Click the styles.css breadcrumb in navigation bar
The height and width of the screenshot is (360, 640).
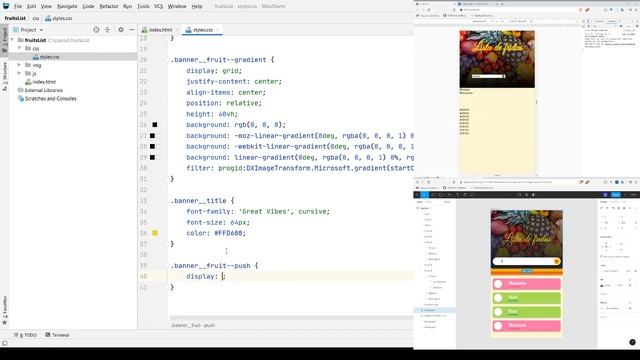59,18
